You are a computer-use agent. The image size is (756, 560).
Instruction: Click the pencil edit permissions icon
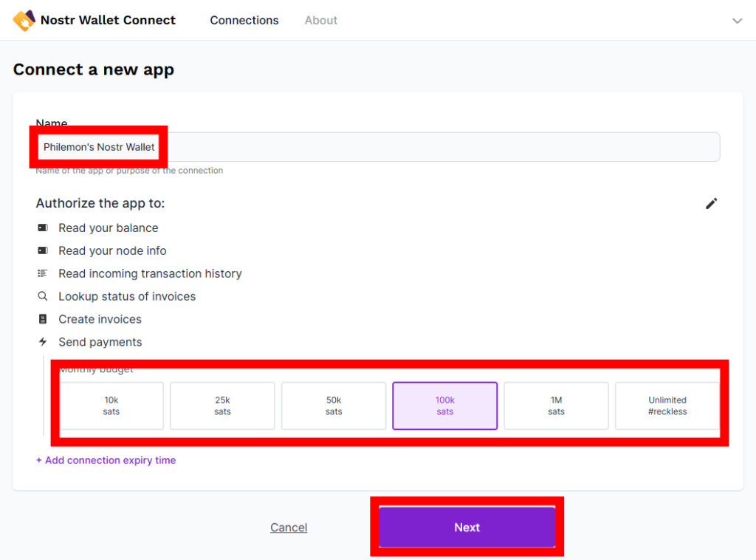[711, 204]
